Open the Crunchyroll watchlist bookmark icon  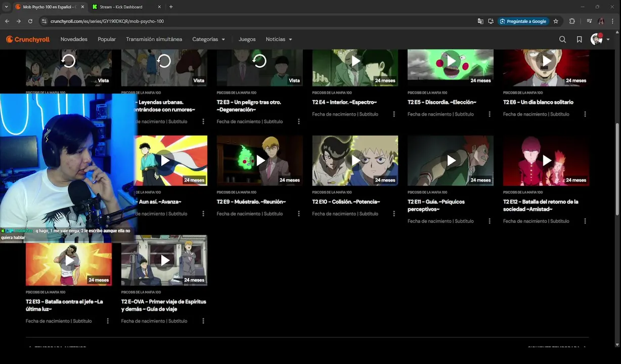point(579,39)
